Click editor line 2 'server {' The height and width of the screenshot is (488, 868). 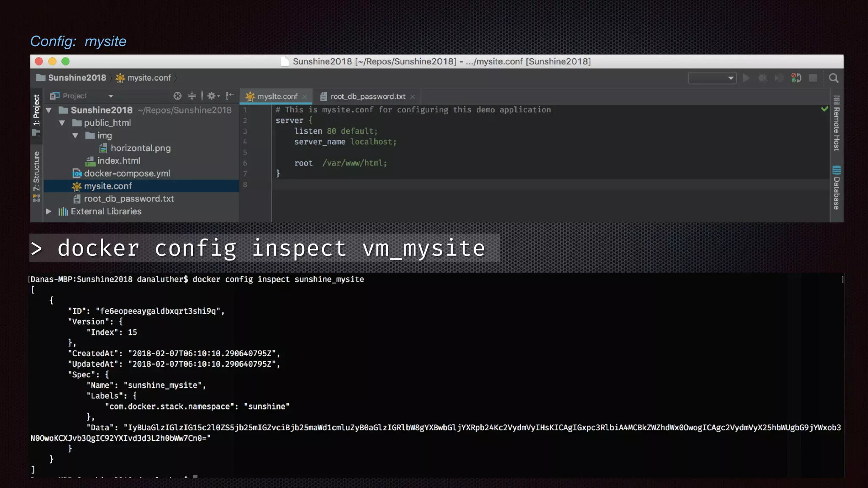coord(294,121)
